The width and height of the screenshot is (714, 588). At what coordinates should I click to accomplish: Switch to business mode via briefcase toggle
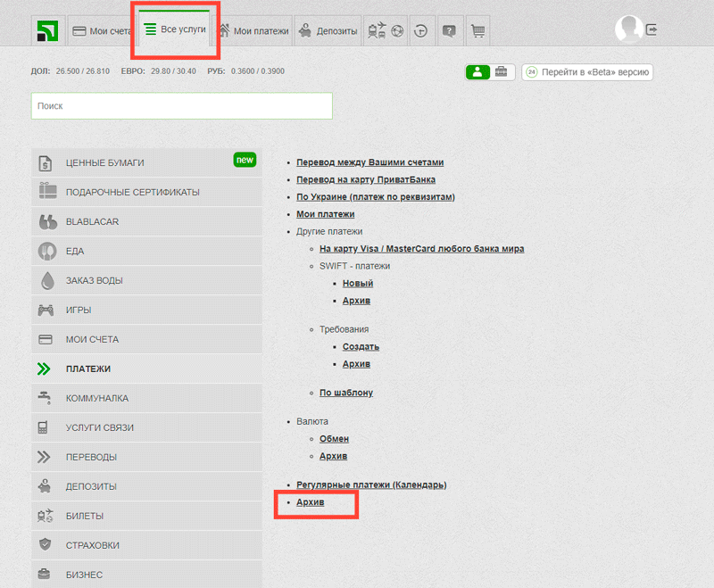[502, 72]
